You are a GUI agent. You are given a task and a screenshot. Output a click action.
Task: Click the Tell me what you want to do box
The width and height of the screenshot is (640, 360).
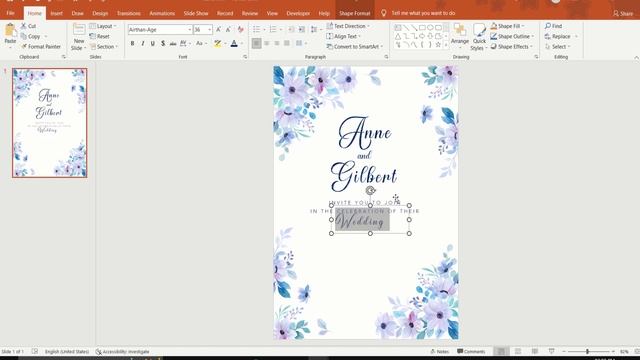click(423, 13)
